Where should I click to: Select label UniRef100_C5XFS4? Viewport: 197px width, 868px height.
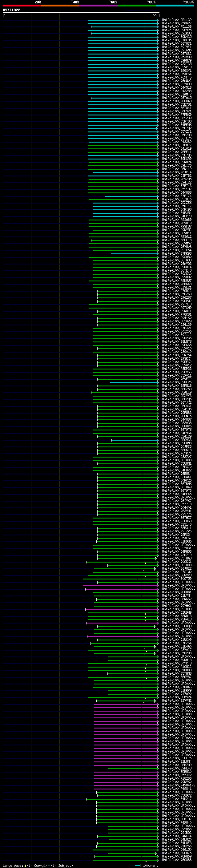pyautogui.click(x=177, y=74)
